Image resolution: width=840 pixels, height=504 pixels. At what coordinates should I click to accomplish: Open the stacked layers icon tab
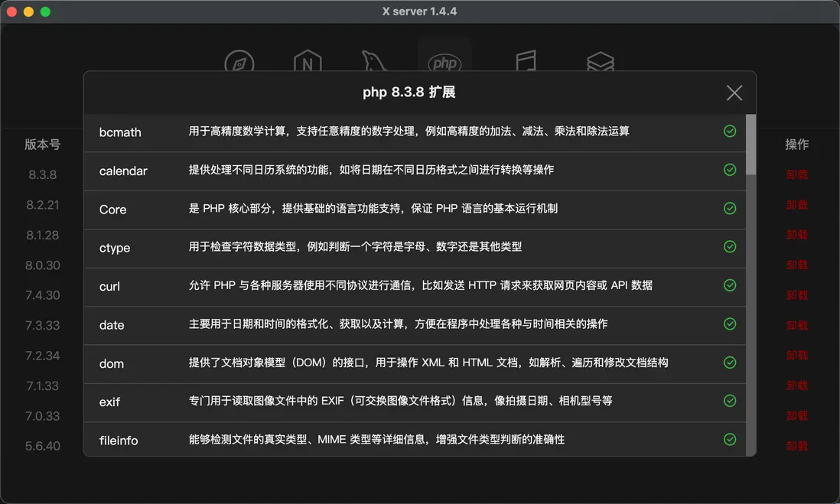click(600, 62)
